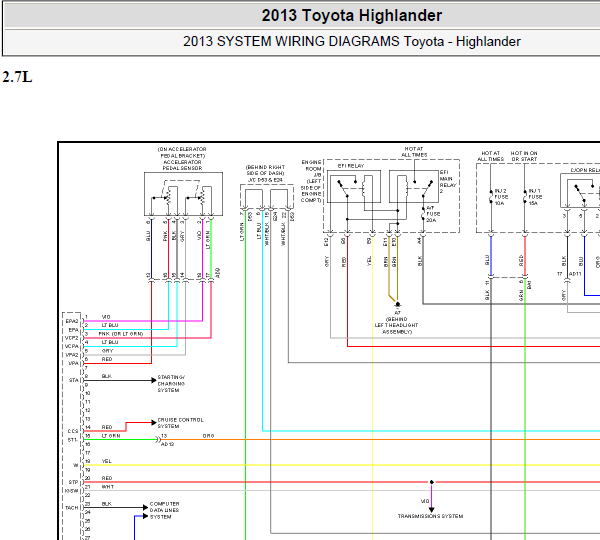Click the "VPA2" pin label
Screen dimensions: 600x540
point(72,355)
